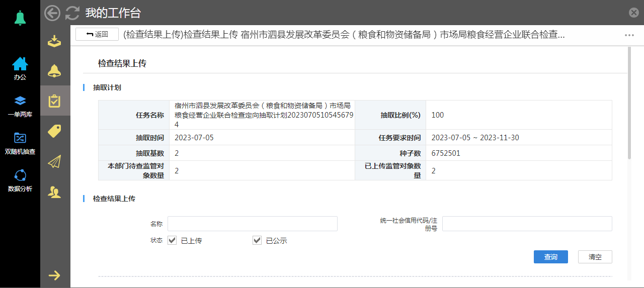644x288 pixels.
Task: Open the 数据分析 section
Action: tap(20, 180)
